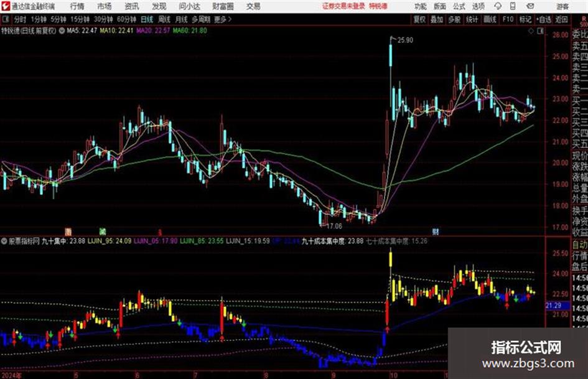This screenshot has width=588, height=379.
Task: Open the headset customer service icon
Action: click(498, 6)
